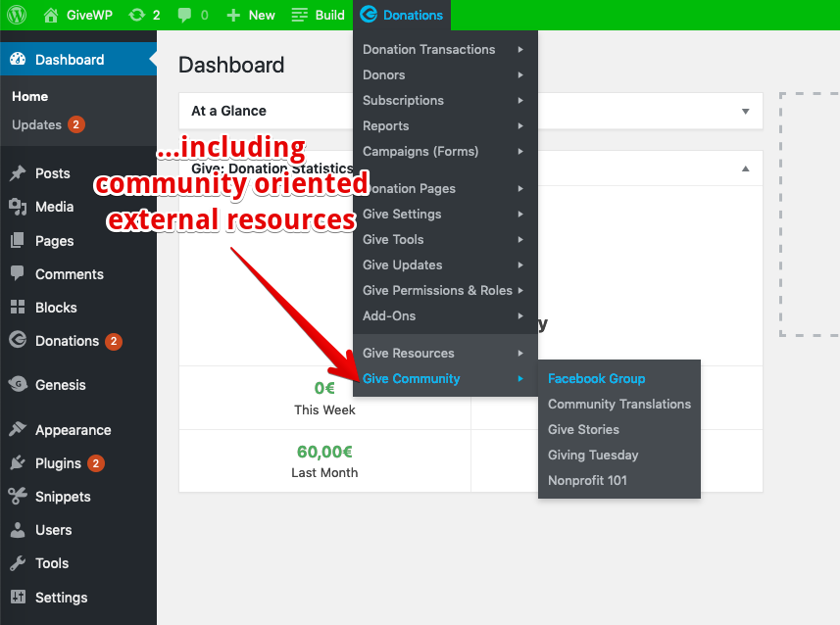Open Give Settings menu entry
The width and height of the screenshot is (840, 625).
(x=445, y=214)
